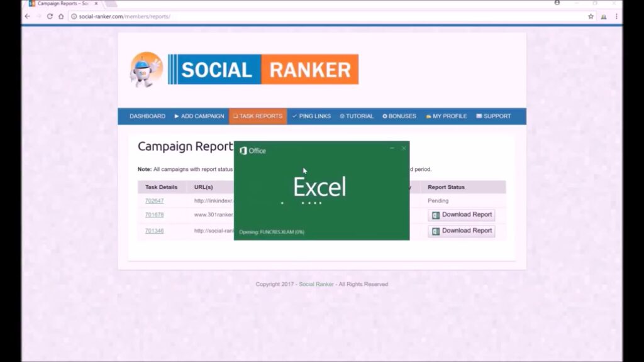Click the Campaign Report heading
The image size is (644, 362).
click(186, 146)
